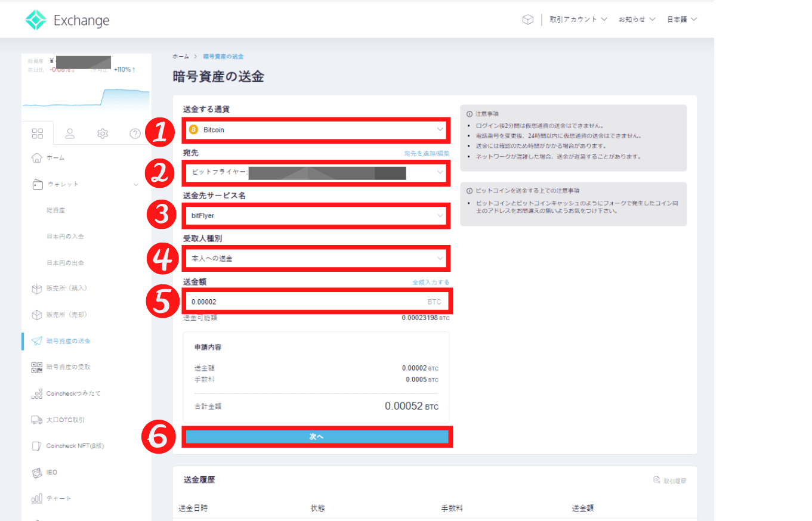
Task: Select the user profile tab icon
Action: click(x=70, y=133)
